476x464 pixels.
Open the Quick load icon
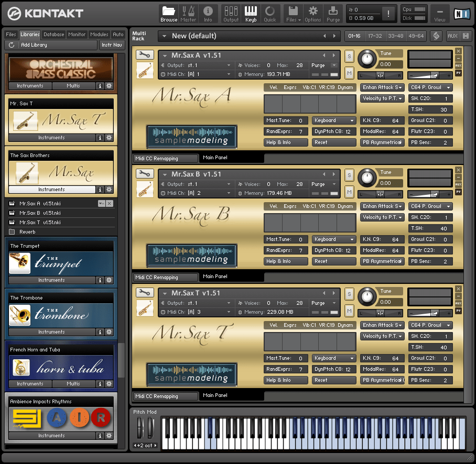(270, 14)
